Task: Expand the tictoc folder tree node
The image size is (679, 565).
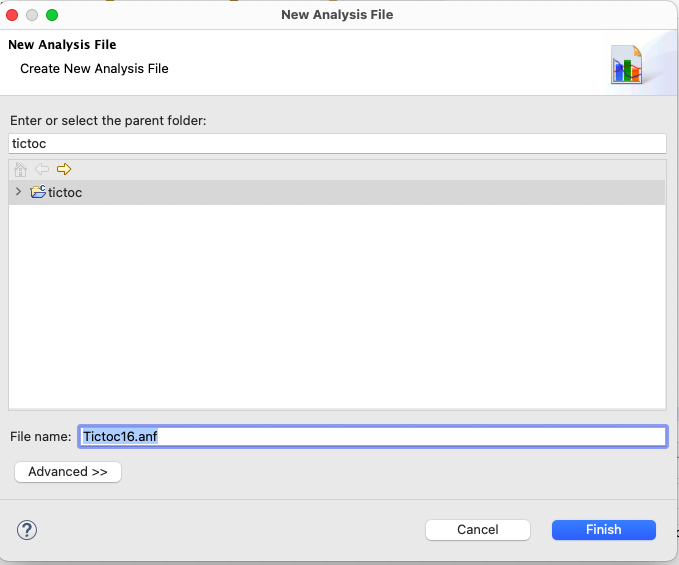Action: (18, 191)
